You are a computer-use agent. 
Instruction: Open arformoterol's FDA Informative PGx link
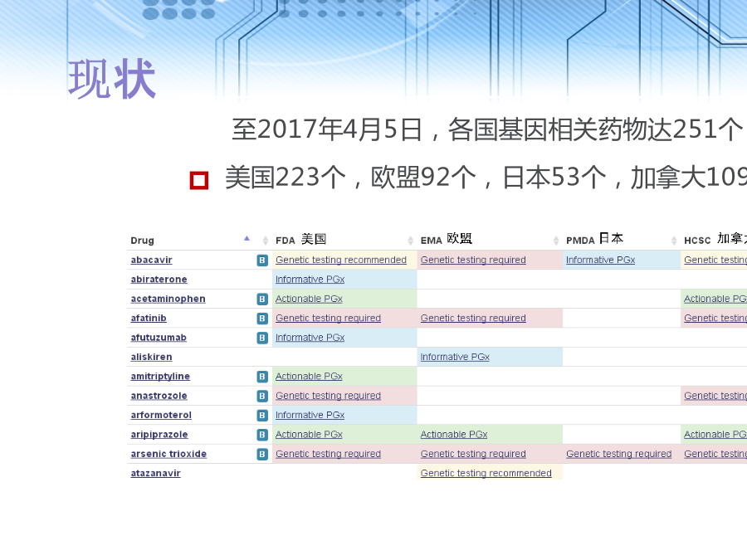coord(310,416)
